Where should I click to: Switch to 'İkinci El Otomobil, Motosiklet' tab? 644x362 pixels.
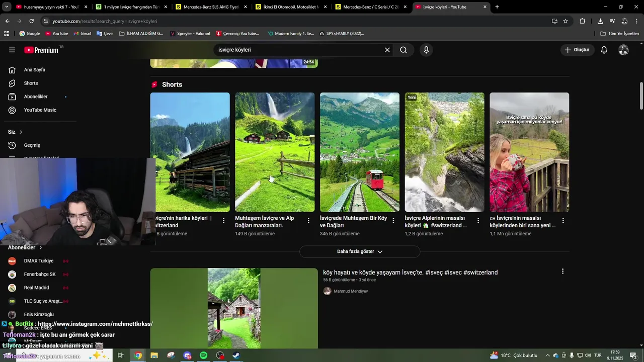[291, 7]
